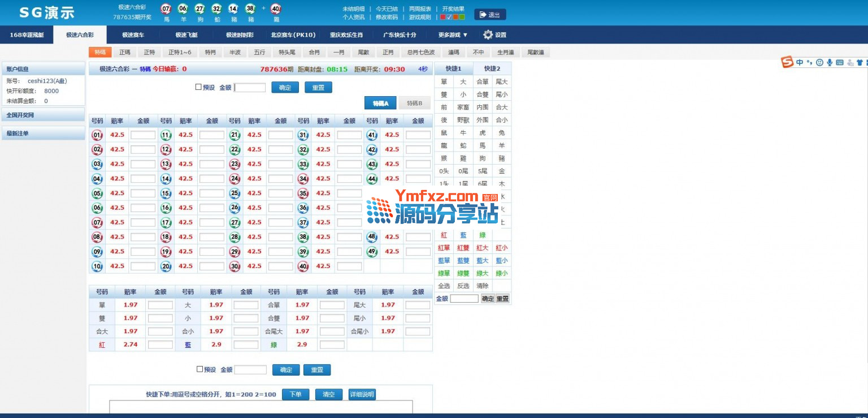Select the red theme color swatch
The image size is (868, 418).
point(443,17)
